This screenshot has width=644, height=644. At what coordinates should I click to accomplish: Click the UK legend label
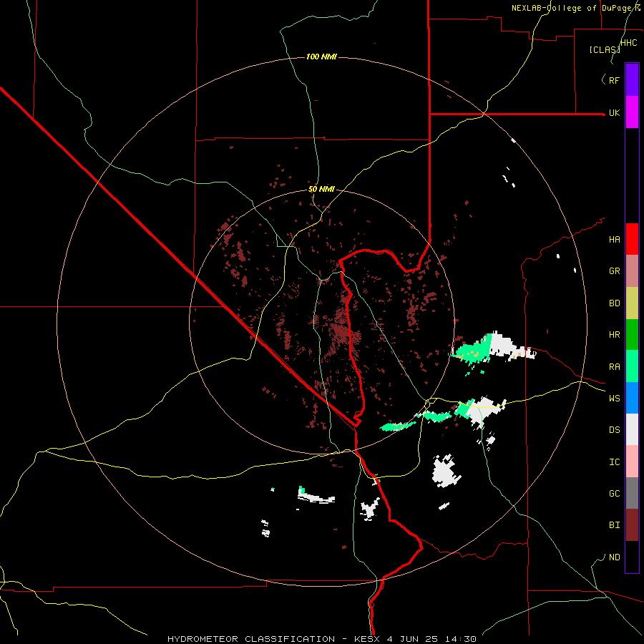coord(614,112)
